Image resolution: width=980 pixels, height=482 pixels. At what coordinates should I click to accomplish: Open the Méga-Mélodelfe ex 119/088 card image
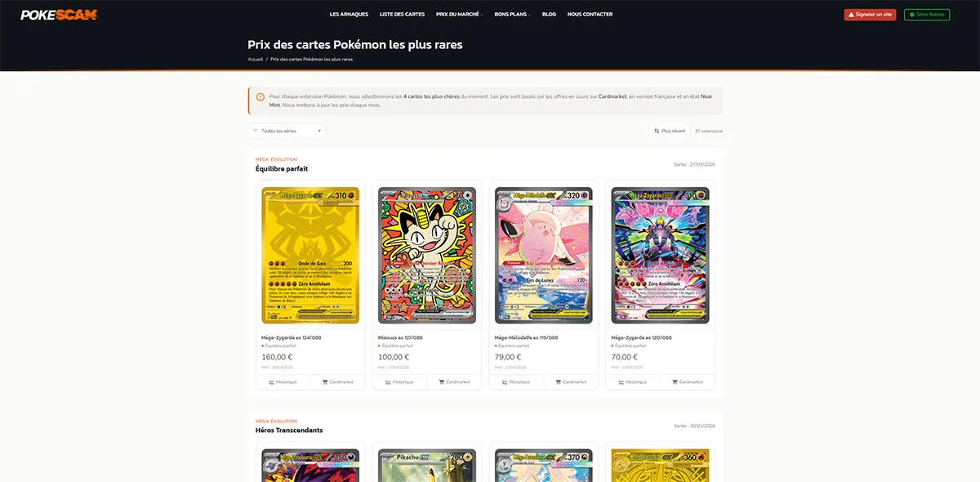[544, 256]
